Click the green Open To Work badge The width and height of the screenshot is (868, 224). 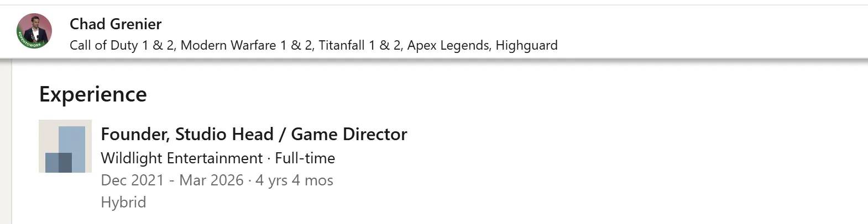[28, 42]
